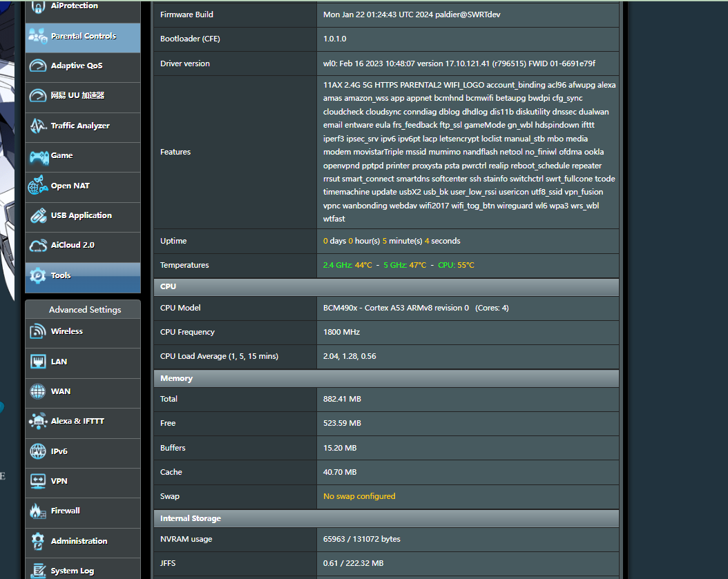The height and width of the screenshot is (579, 728).
Task: Open the WAN settings page
Action: tap(61, 391)
